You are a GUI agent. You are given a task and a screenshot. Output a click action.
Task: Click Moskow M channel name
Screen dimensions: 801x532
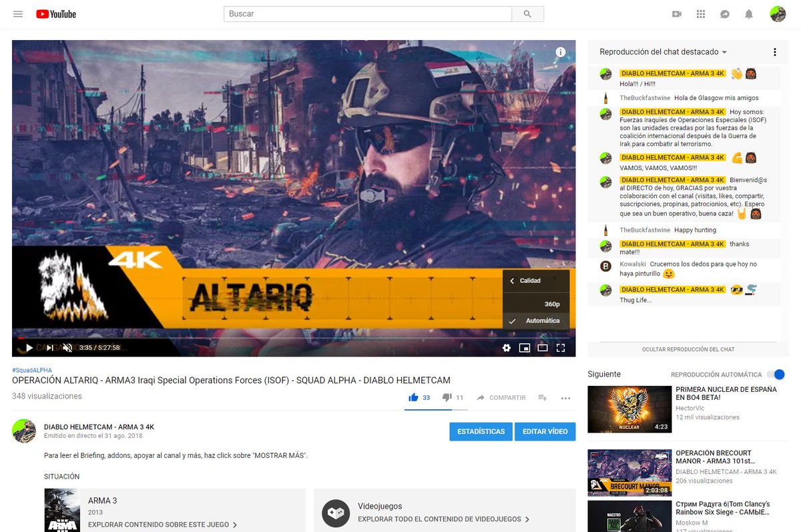tap(692, 523)
